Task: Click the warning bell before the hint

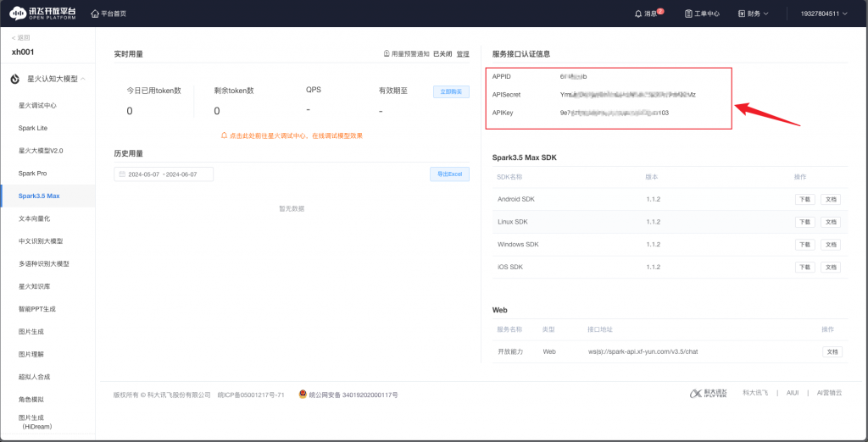Action: [224, 135]
